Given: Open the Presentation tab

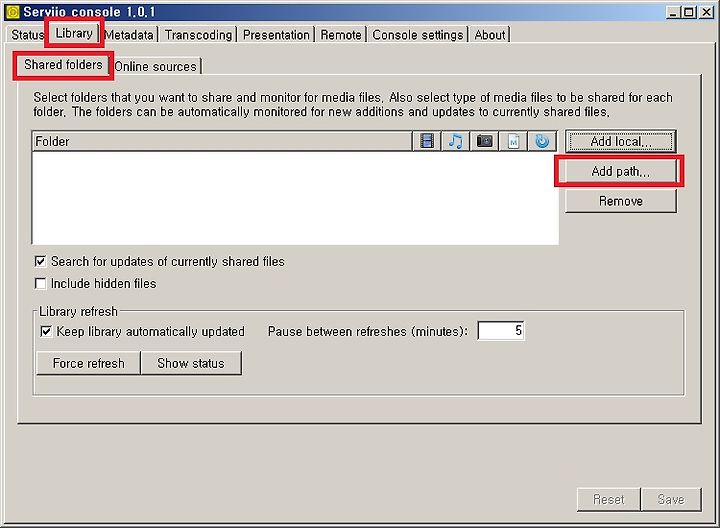Looking at the screenshot, I should point(276,35).
